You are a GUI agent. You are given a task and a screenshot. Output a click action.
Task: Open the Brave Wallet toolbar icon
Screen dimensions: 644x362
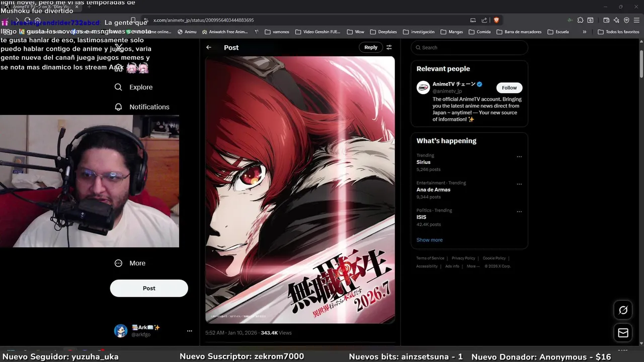tap(606, 20)
